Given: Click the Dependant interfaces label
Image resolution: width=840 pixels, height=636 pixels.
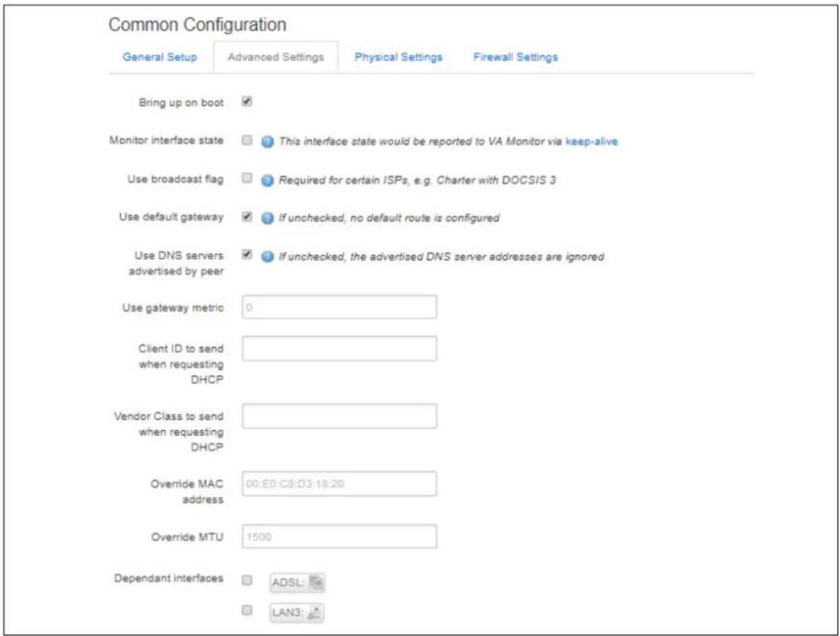Looking at the screenshot, I should [168, 578].
